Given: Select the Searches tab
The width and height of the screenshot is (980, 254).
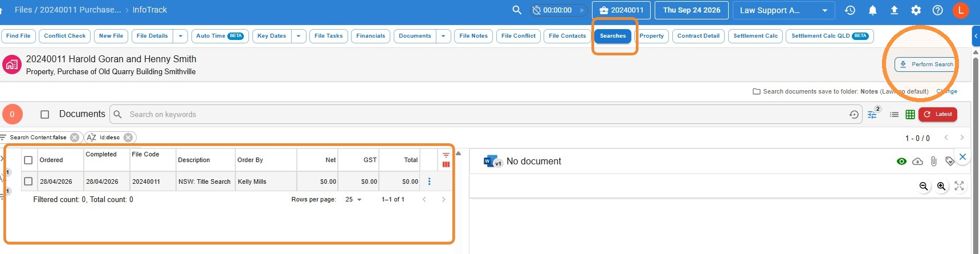Looking at the screenshot, I should (x=613, y=36).
